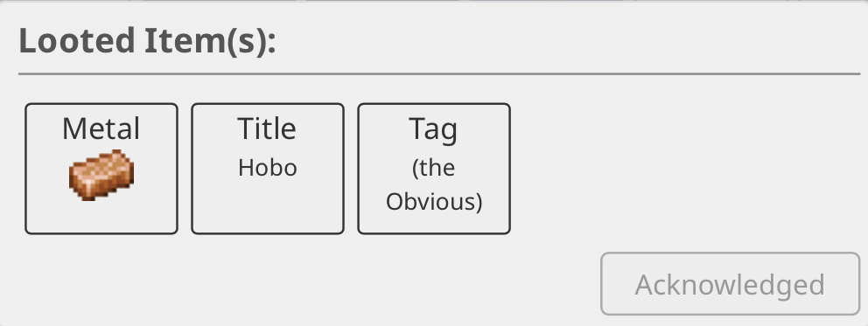Click the blank dialog area left of Acknowledged
The height and width of the screenshot is (326, 868).
(x=310, y=284)
